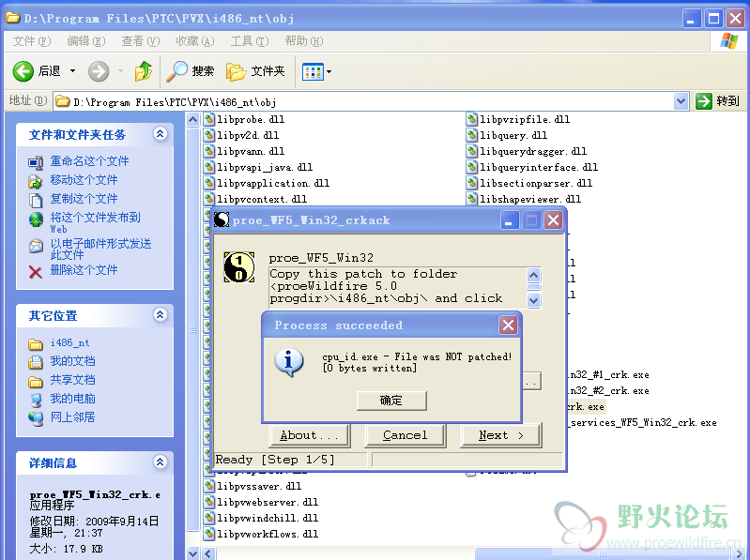Viewport: 750px width, 560px height.
Task: Open the 帮助(H) menu
Action: tap(304, 41)
